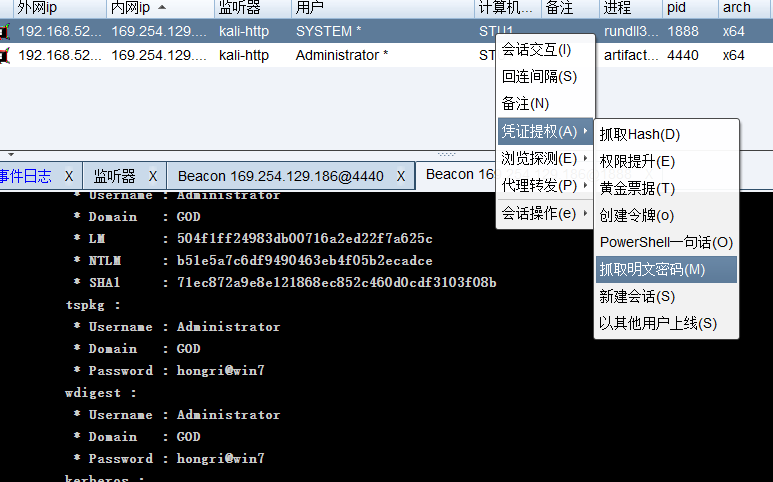Select 抓取明文密码(M) from the submenu

coord(652,269)
